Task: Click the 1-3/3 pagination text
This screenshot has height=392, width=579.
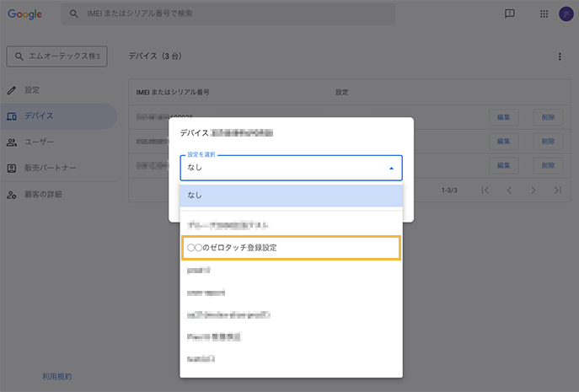Action: point(449,191)
